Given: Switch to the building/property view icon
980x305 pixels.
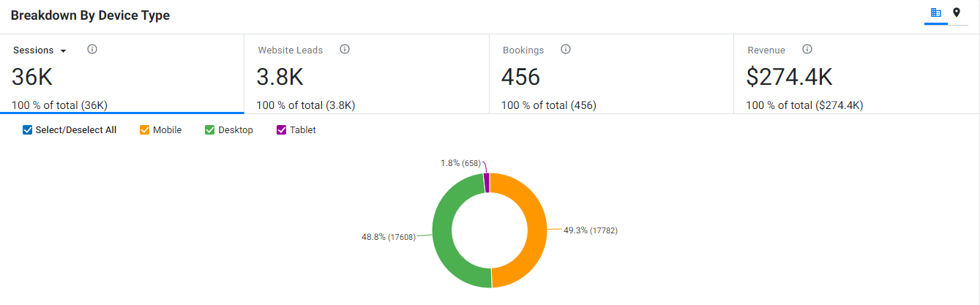Looking at the screenshot, I should click(x=935, y=13).
